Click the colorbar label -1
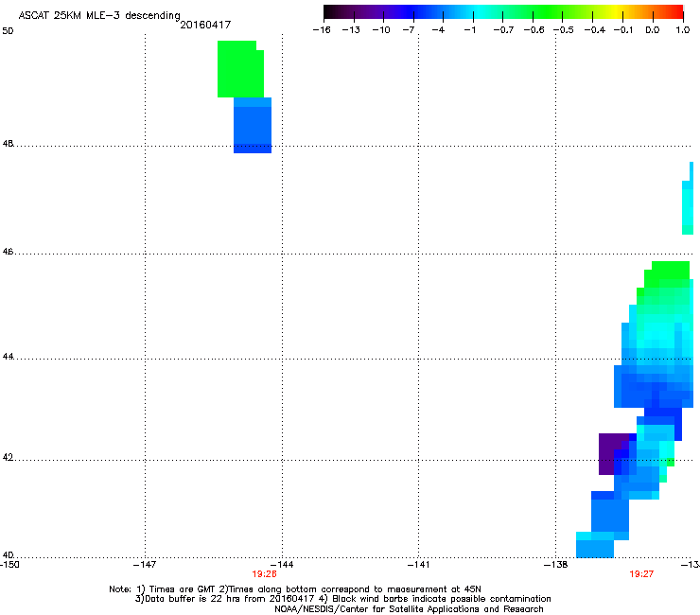700x615 pixels. click(469, 30)
